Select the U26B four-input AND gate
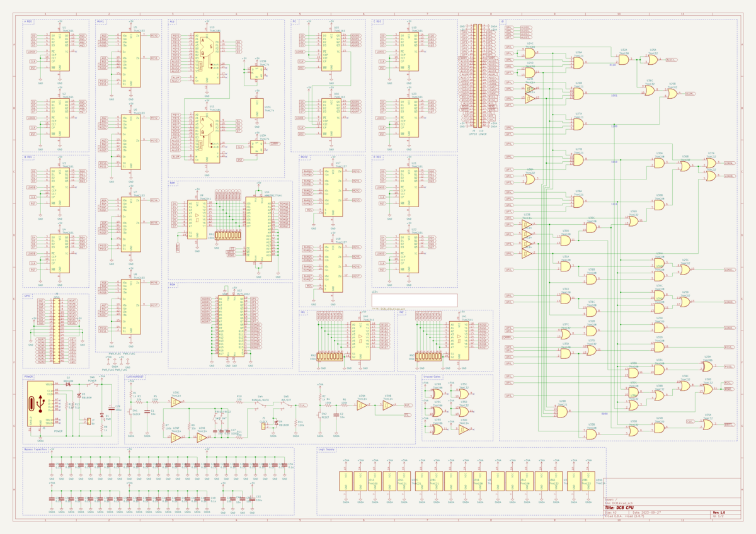The width and height of the screenshot is (756, 534). point(578,93)
